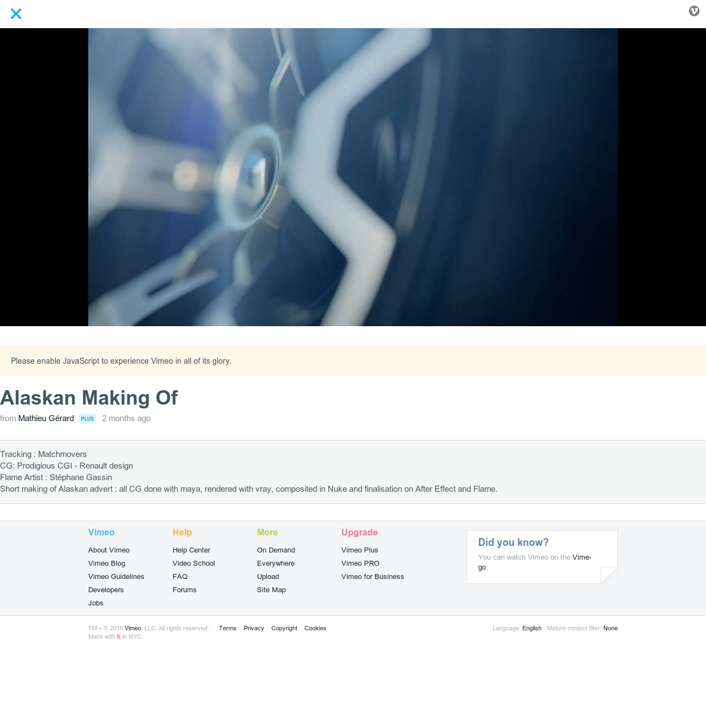Click the PLUS badge next to author
706x728 pixels.
[87, 418]
